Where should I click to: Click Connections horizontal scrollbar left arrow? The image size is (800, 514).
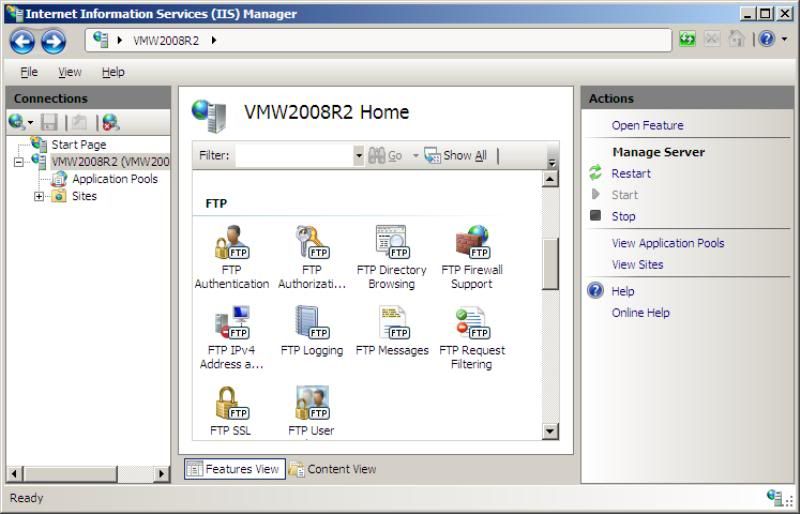coord(14,474)
